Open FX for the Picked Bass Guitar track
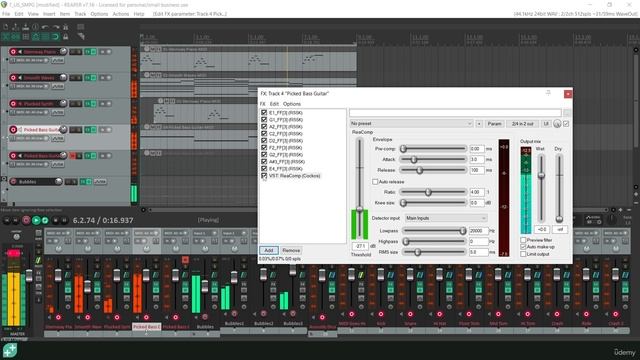Viewport: 640px width, 360px height. (87, 130)
